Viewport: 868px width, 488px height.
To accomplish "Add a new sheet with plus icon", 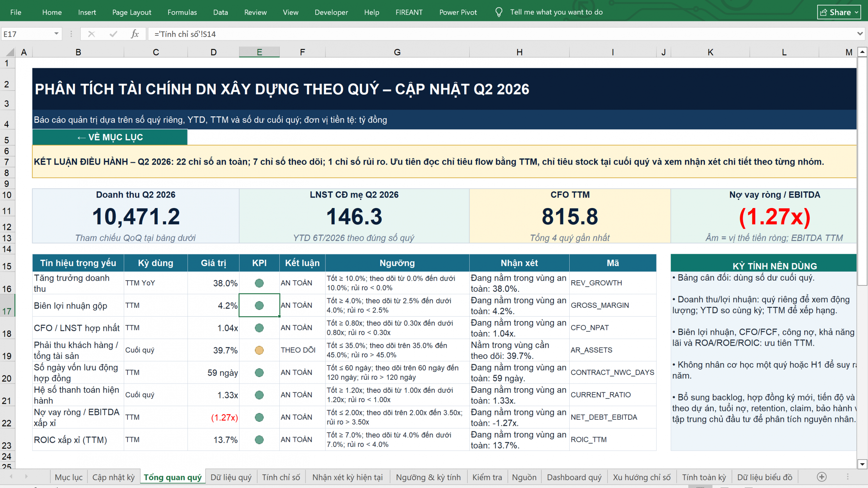I will pos(822,477).
